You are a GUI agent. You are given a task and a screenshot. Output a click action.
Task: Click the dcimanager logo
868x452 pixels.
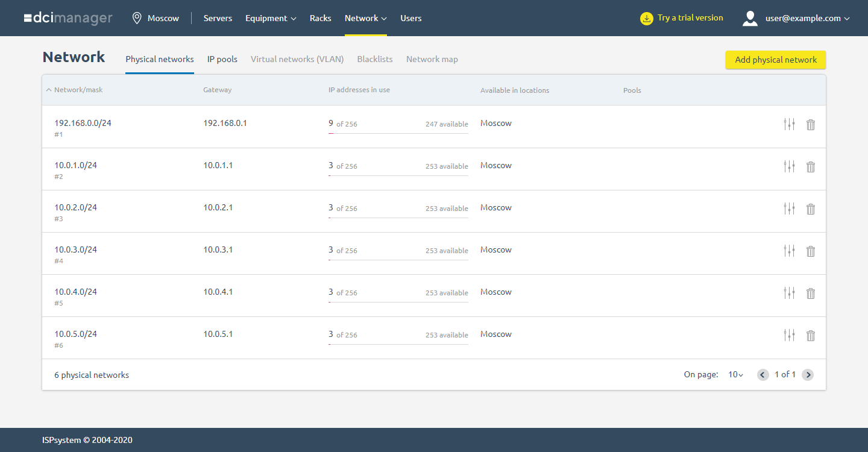(x=68, y=18)
